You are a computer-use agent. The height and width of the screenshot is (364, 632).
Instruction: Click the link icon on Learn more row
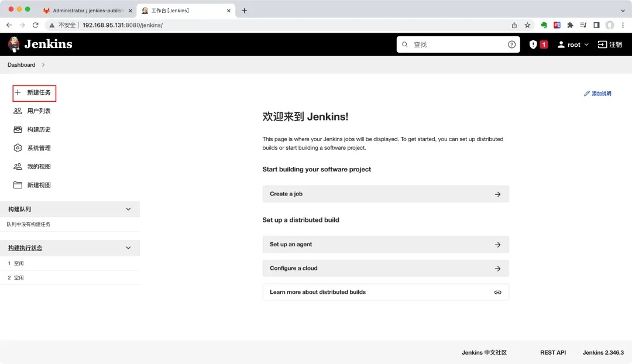(x=498, y=292)
